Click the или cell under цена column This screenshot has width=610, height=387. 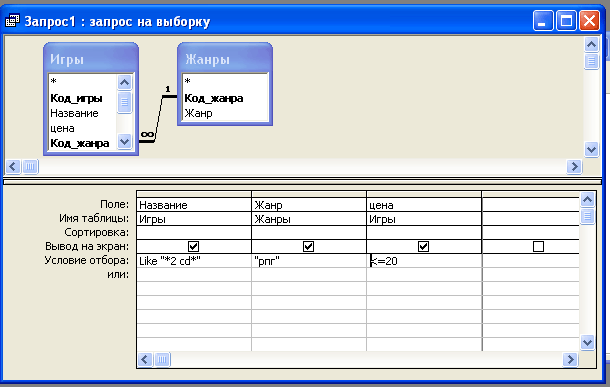pos(424,275)
